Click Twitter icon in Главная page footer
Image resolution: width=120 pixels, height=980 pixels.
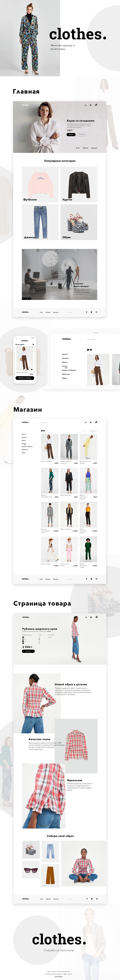click(x=91, y=312)
